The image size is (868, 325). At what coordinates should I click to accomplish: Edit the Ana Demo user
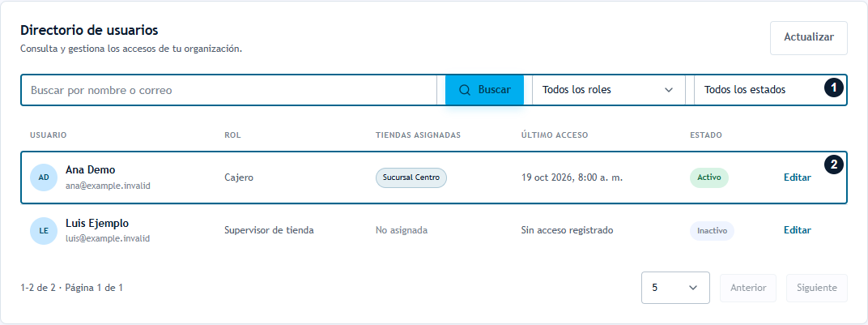[x=797, y=177]
